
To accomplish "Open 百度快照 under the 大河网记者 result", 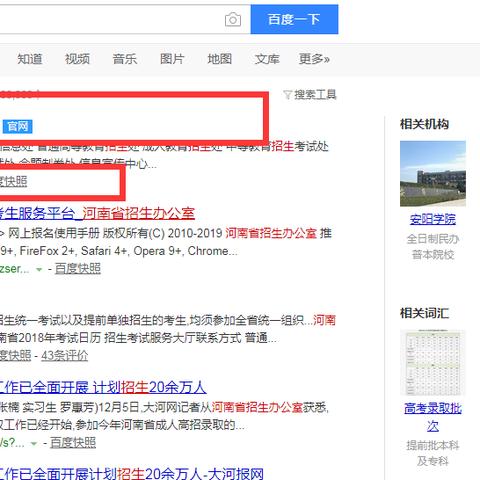I will tap(73, 443).
